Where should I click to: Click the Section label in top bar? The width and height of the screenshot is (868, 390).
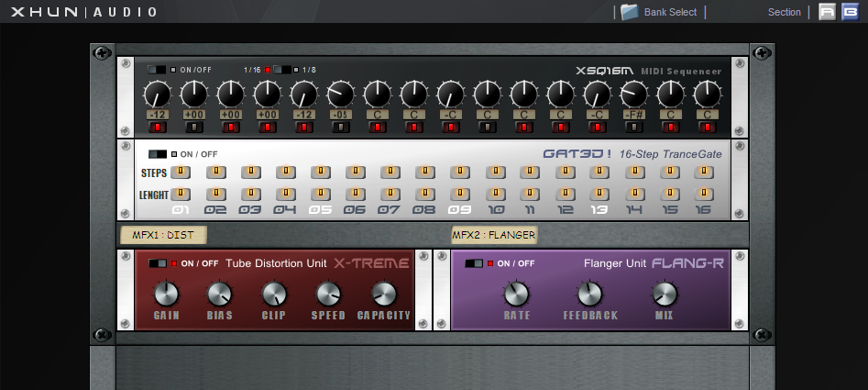click(x=785, y=12)
